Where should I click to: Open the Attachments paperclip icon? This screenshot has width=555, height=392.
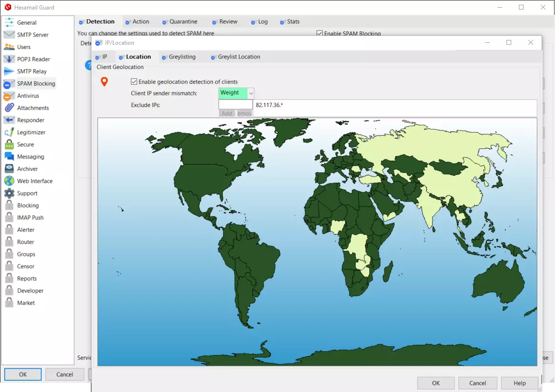point(9,108)
